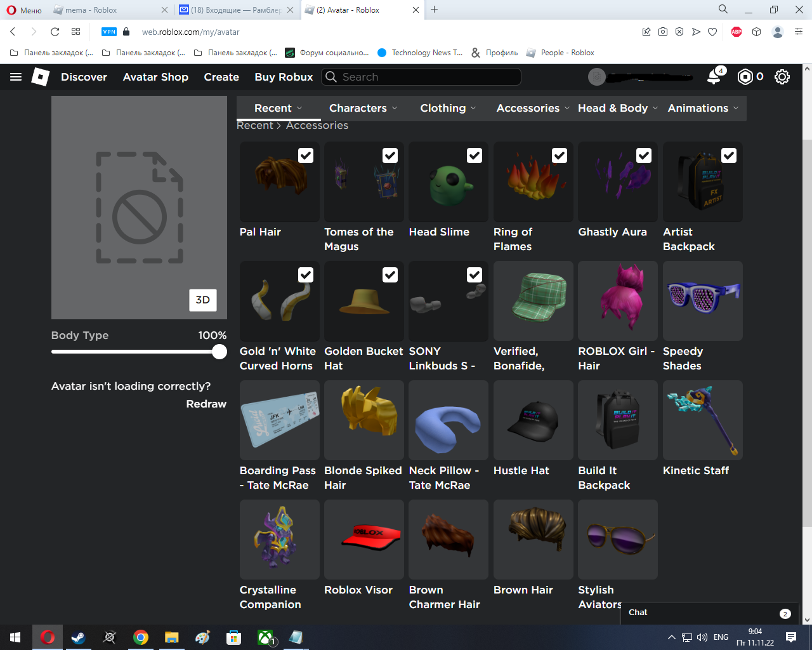Uncheck the Head Slime accessory
This screenshot has height=650, width=812.
tap(475, 156)
